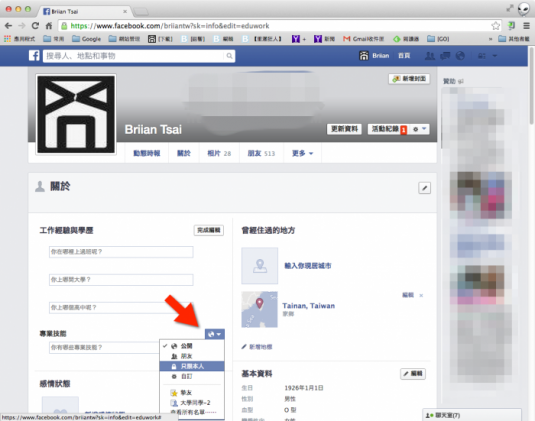
Task: Click the university input field
Action: (x=121, y=280)
